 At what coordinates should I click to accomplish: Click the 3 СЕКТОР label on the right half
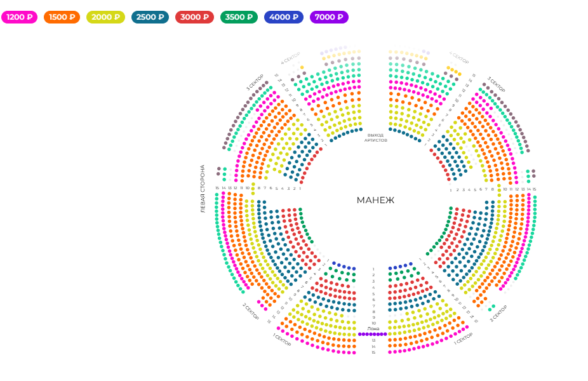497,84
